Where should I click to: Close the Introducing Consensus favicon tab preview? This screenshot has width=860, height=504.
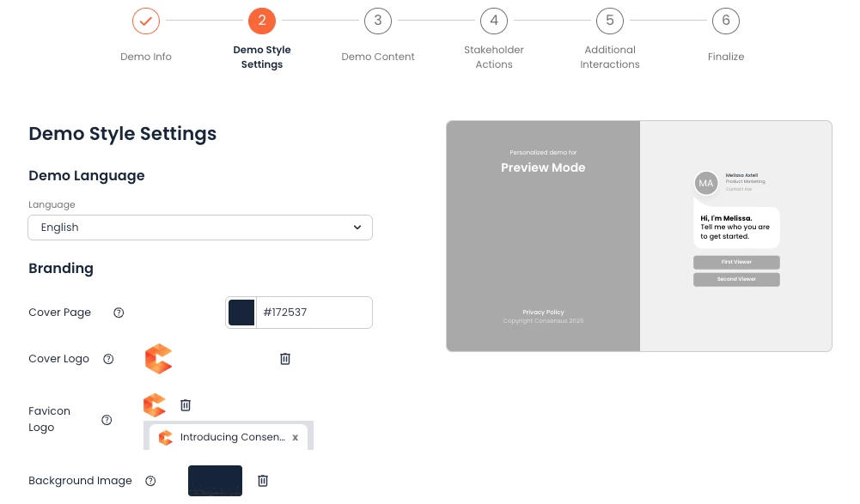[296, 438]
